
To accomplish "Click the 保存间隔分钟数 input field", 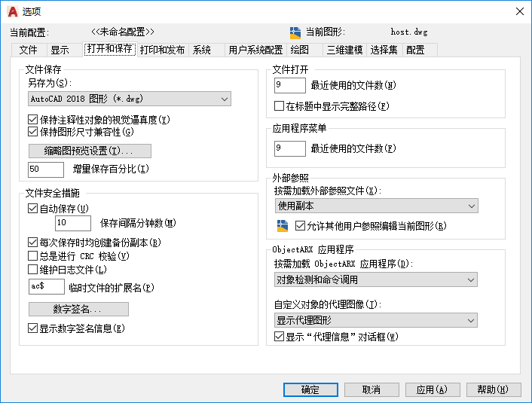I will tap(73, 223).
